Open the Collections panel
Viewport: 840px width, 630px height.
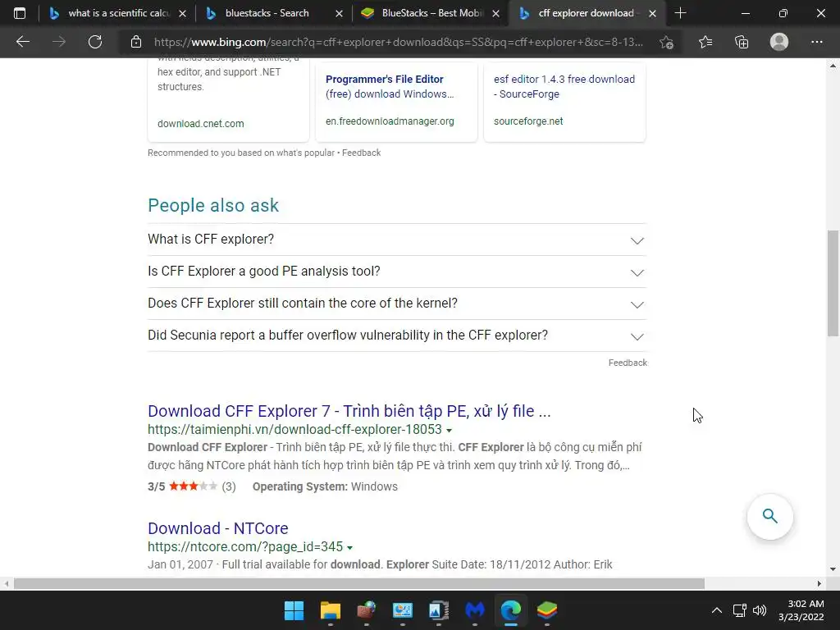coord(742,42)
